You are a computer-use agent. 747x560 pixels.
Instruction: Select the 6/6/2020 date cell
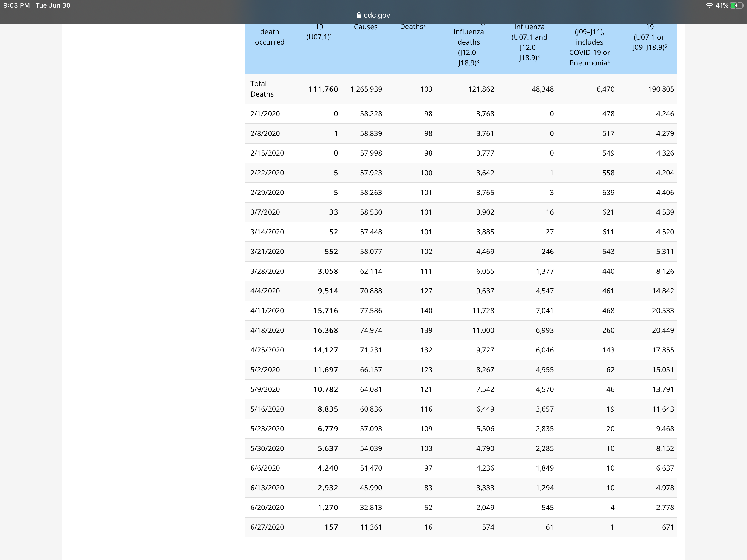tap(265, 468)
